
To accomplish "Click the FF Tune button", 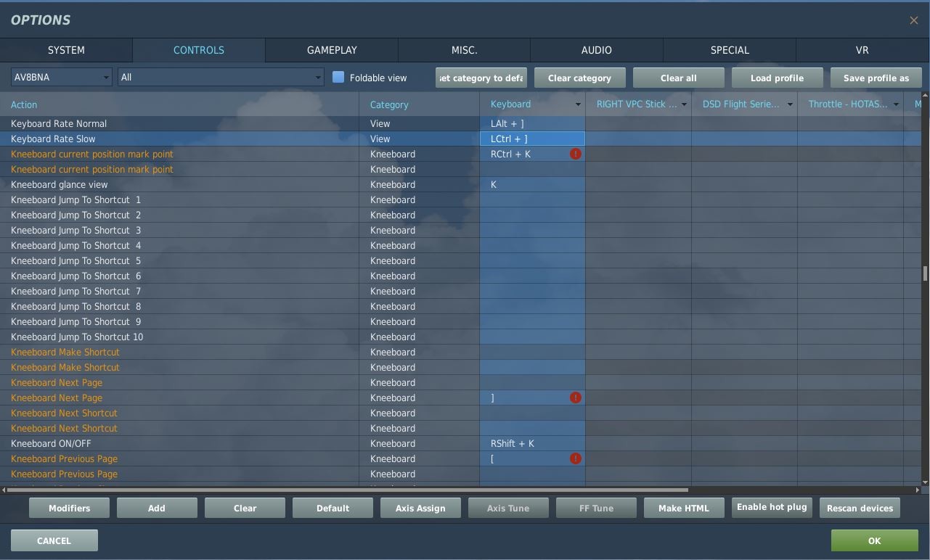I will click(596, 508).
